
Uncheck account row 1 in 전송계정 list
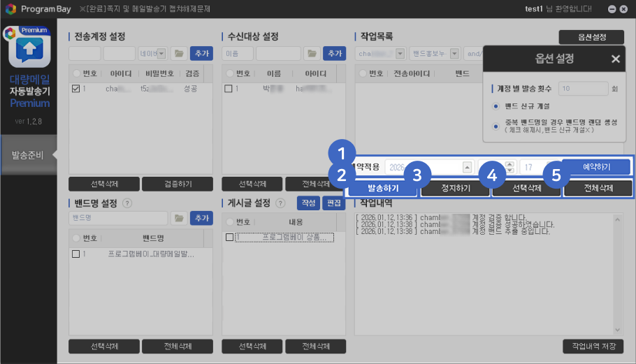pos(76,89)
